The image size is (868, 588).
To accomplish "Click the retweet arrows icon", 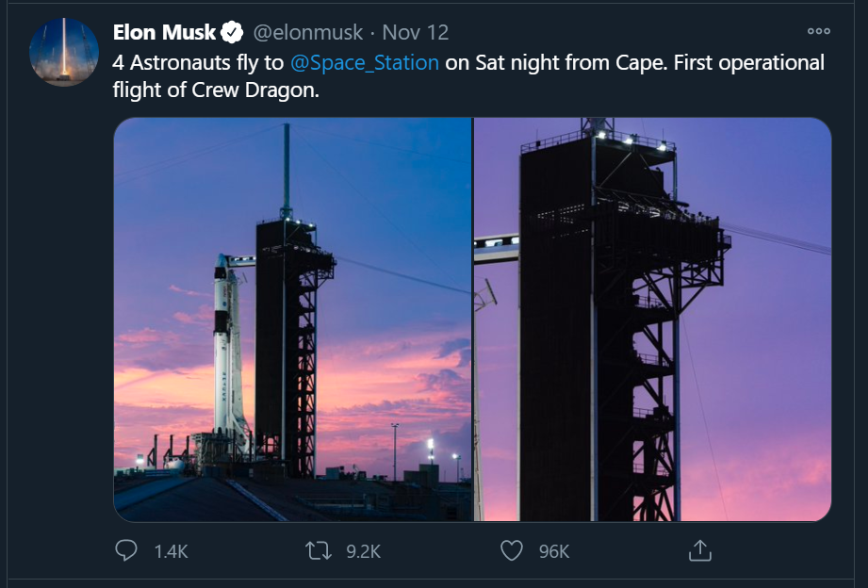I will click(x=319, y=550).
